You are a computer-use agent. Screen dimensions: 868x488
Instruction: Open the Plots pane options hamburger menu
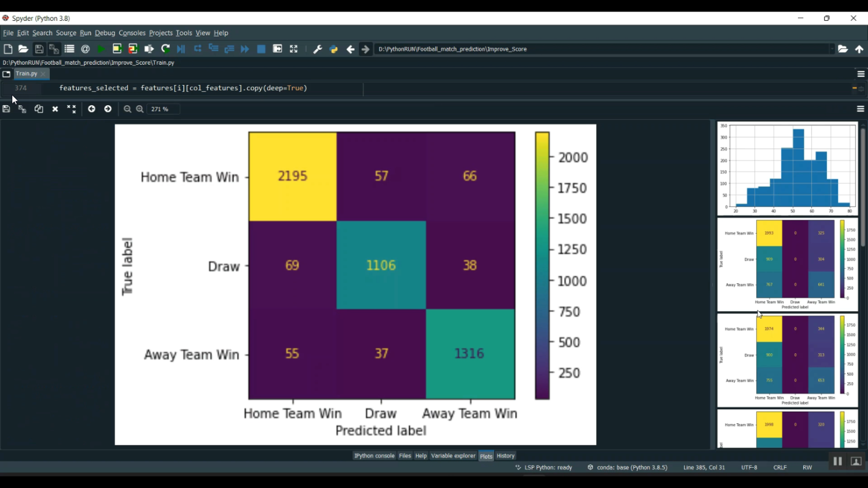pyautogui.click(x=860, y=109)
